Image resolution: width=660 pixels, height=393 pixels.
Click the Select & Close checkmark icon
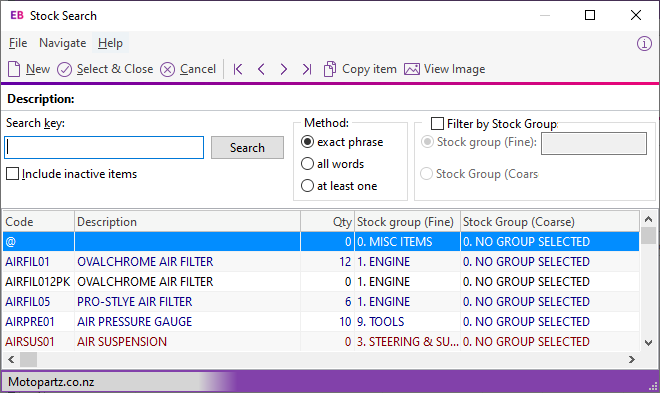coord(64,69)
